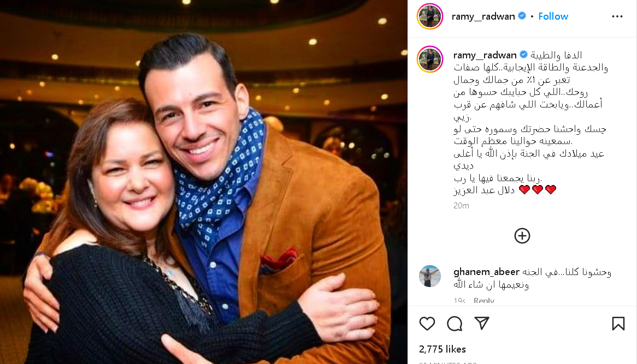637x364 pixels.
Task: Share post using paper plane icon
Action: click(482, 323)
